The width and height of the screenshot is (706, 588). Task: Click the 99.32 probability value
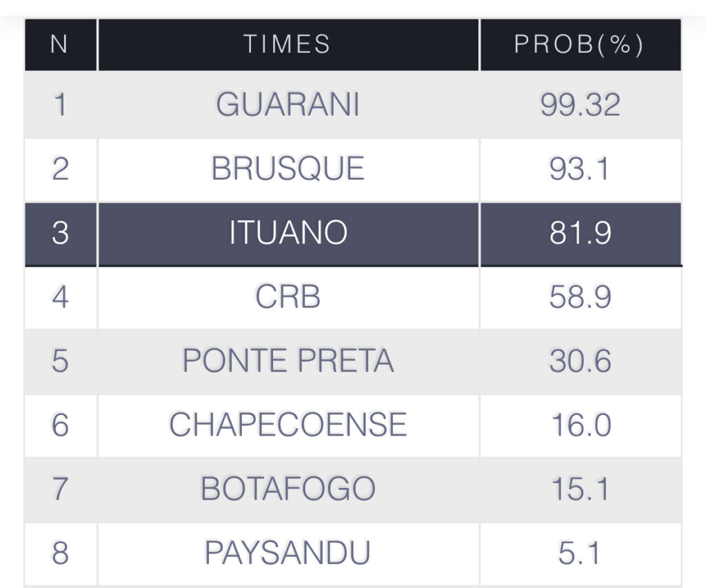pyautogui.click(x=580, y=105)
